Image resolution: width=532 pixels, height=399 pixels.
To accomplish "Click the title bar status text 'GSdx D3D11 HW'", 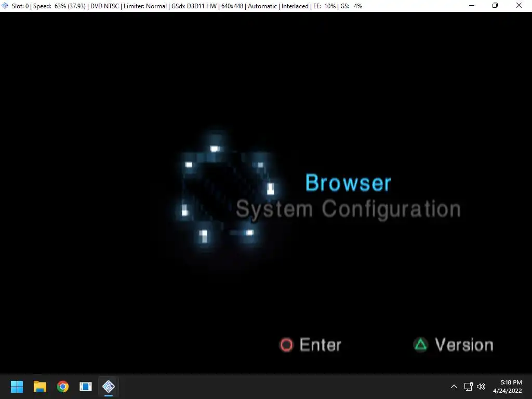I will tap(194, 6).
